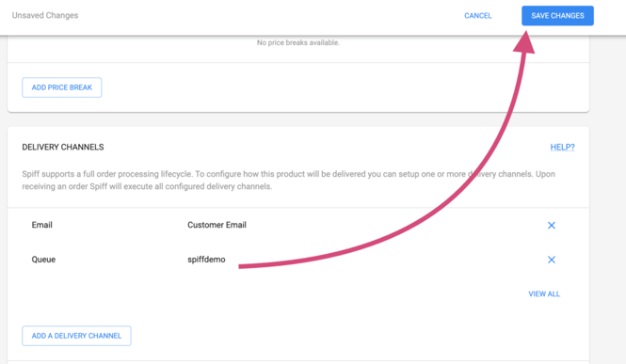This screenshot has width=626, height=364.
Task: Add a delivery channel
Action: (76, 336)
